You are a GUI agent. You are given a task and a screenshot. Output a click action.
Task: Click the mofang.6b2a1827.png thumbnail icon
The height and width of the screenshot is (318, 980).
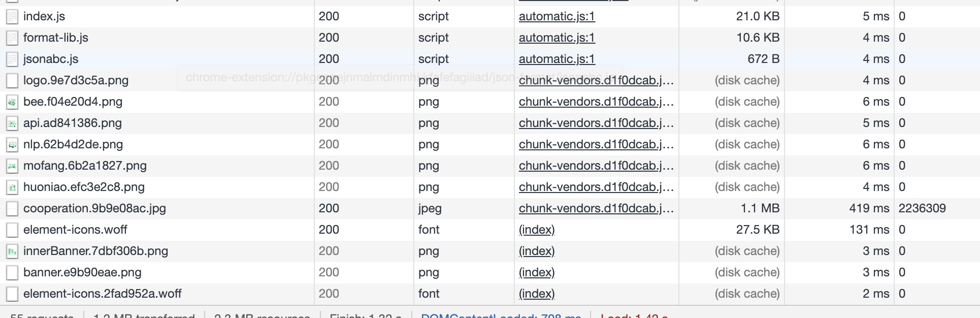point(12,166)
